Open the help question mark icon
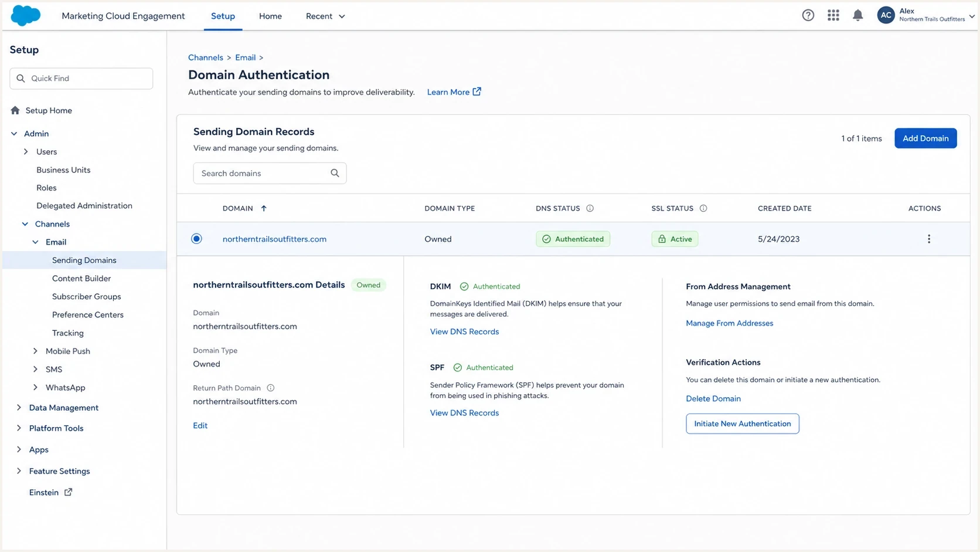The image size is (980, 552). tap(808, 16)
